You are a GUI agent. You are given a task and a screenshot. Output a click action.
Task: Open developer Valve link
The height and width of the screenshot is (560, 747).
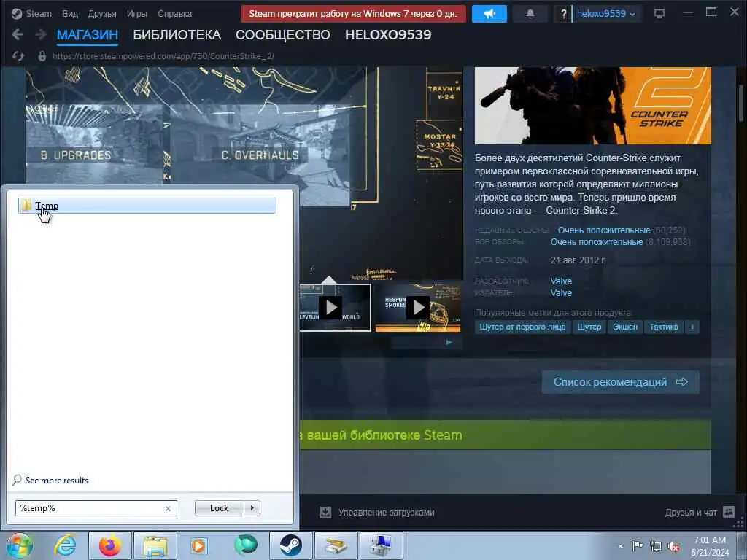coord(561,281)
